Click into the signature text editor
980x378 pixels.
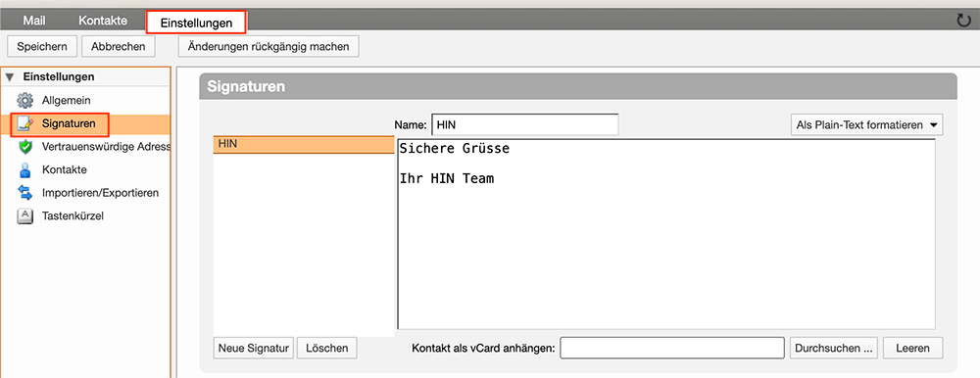pos(666,234)
